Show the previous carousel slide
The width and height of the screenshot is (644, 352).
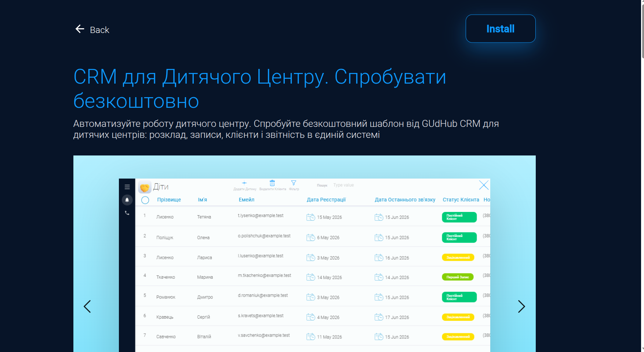[x=87, y=307]
